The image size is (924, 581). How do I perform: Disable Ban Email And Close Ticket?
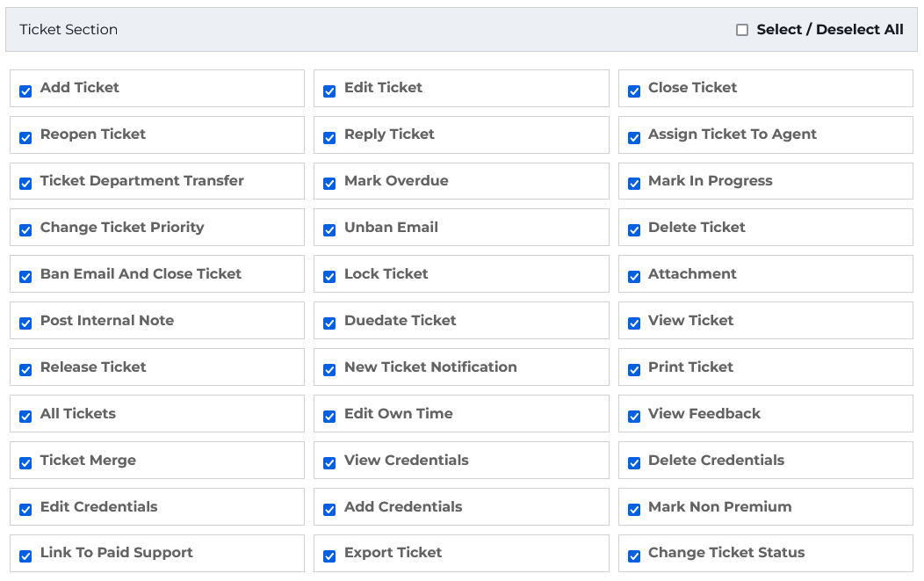click(25, 278)
